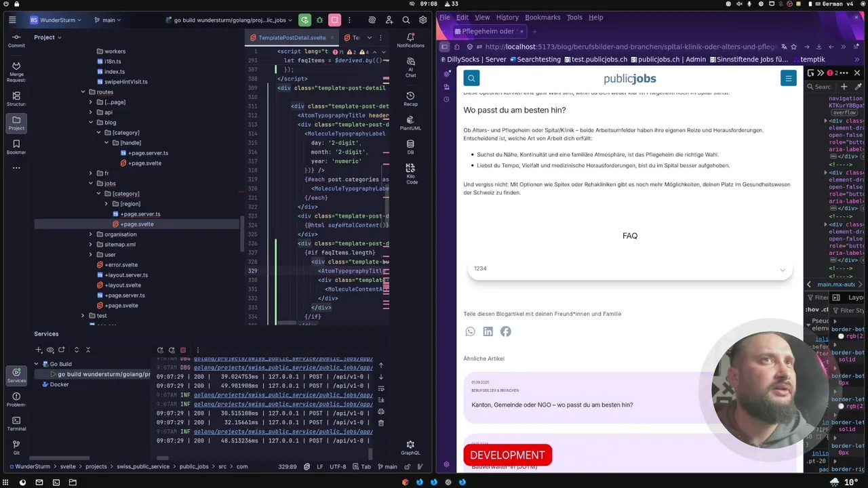Open publicjobs.ch | Admin bookmark

(x=668, y=59)
